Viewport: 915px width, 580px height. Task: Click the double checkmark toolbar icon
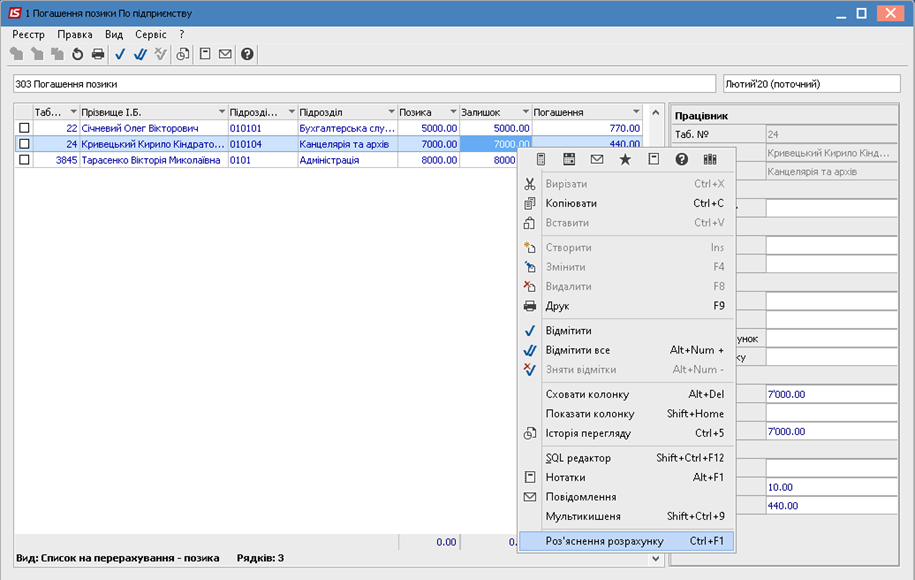coord(140,54)
